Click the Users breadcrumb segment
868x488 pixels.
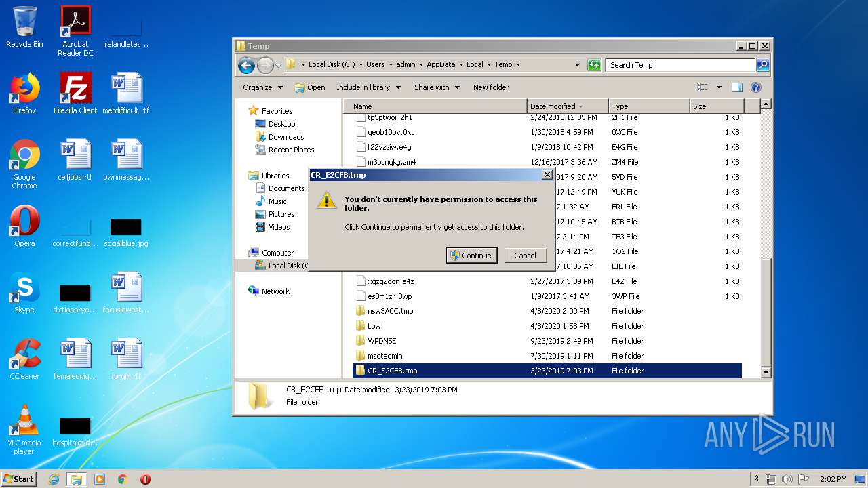(x=376, y=65)
